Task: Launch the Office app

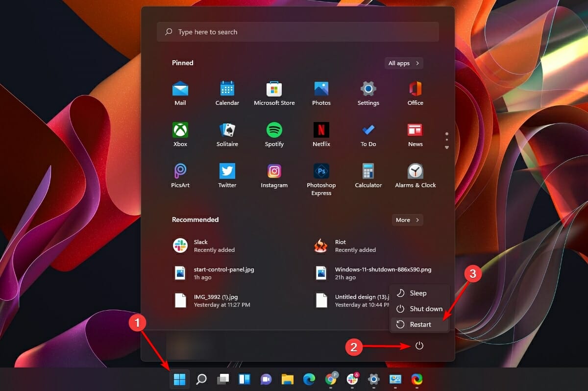Action: coord(415,93)
